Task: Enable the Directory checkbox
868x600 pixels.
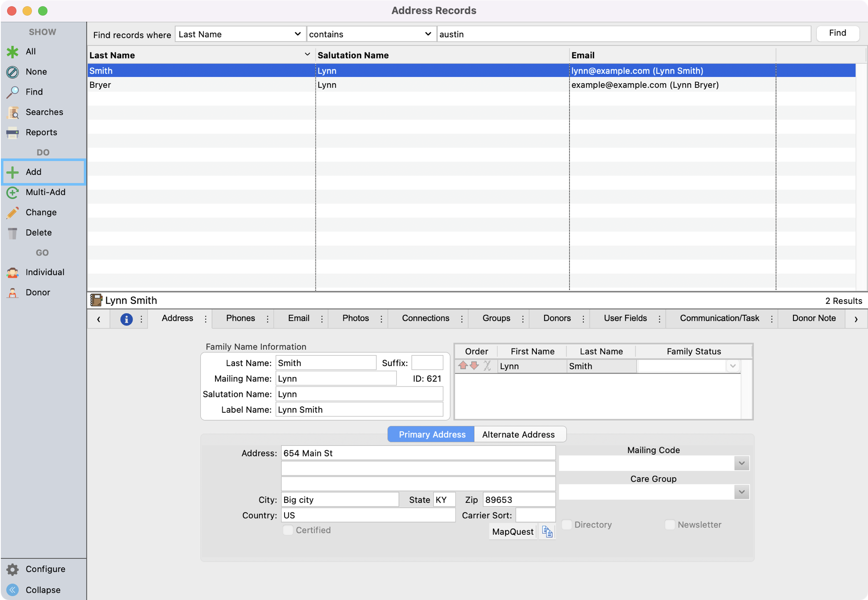Action: coord(567,525)
